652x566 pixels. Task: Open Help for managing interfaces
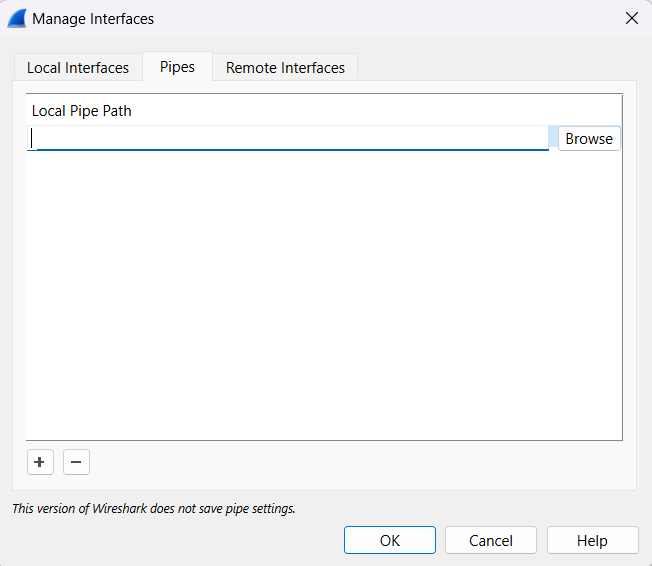coord(592,540)
